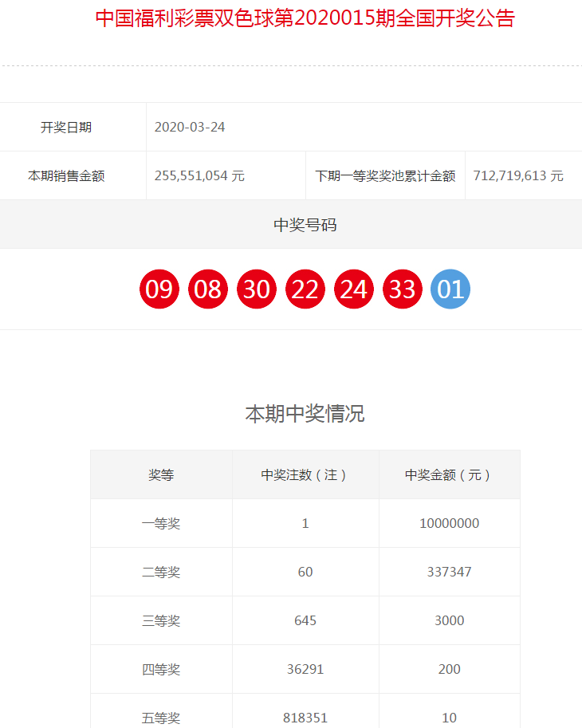Click the blue ball 01
The height and width of the screenshot is (728, 582).
[450, 289]
